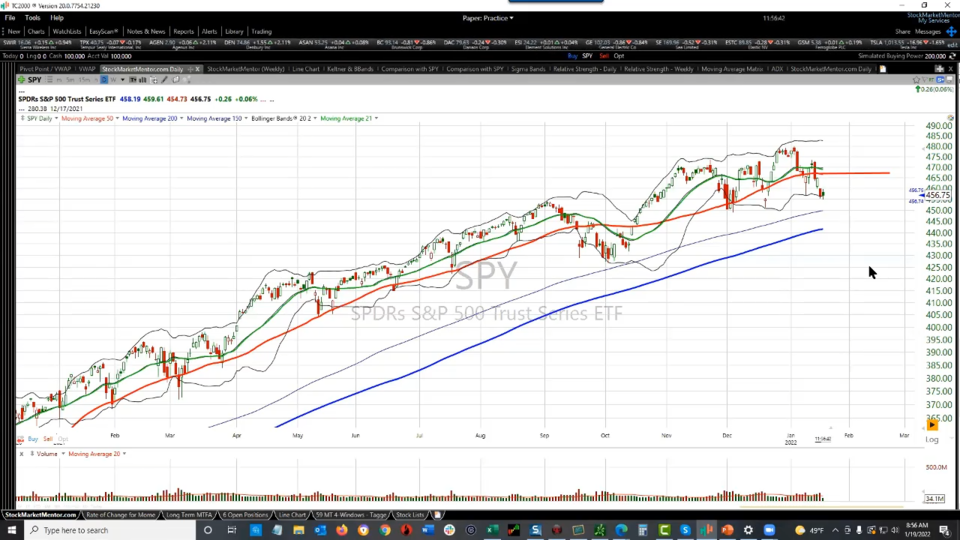Click Opt button in trading bar
Viewport: 960px width, 540px height.
[619, 56]
